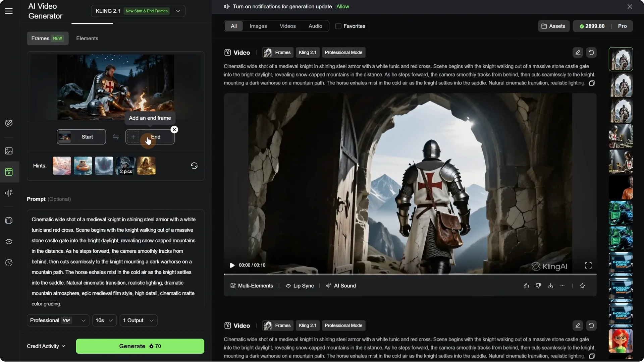Star the video as a favorite
This screenshot has width=644, height=362.
click(x=582, y=286)
